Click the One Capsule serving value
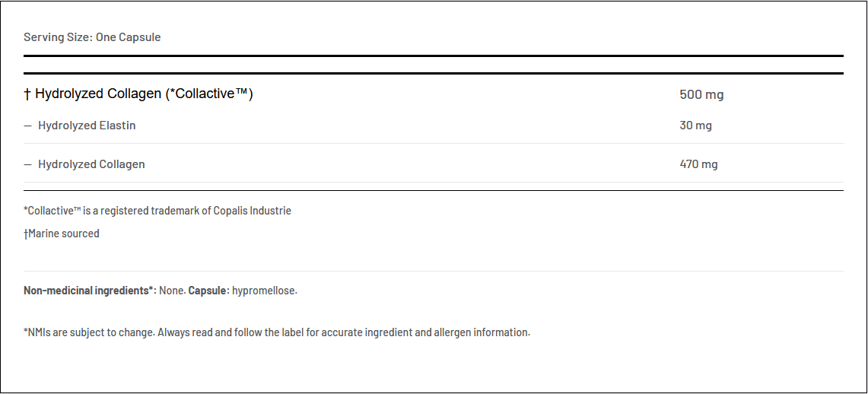The height and width of the screenshot is (394, 868). pyautogui.click(x=128, y=37)
